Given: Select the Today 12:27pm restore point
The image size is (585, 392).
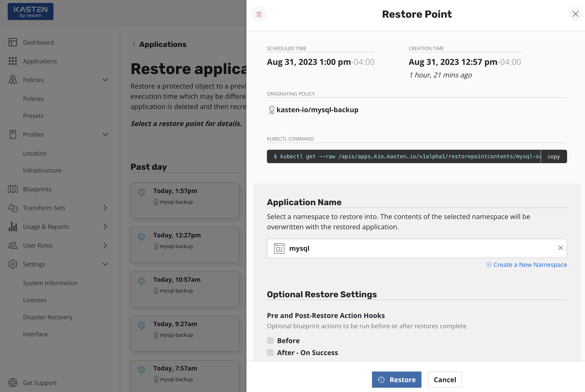Looking at the screenshot, I should 185,245.
